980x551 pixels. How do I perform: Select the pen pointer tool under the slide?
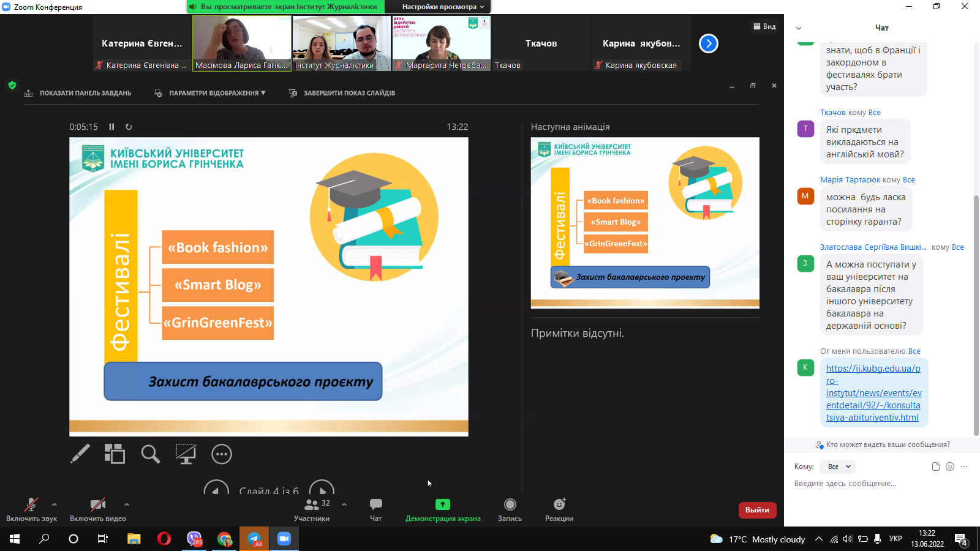pyautogui.click(x=80, y=454)
